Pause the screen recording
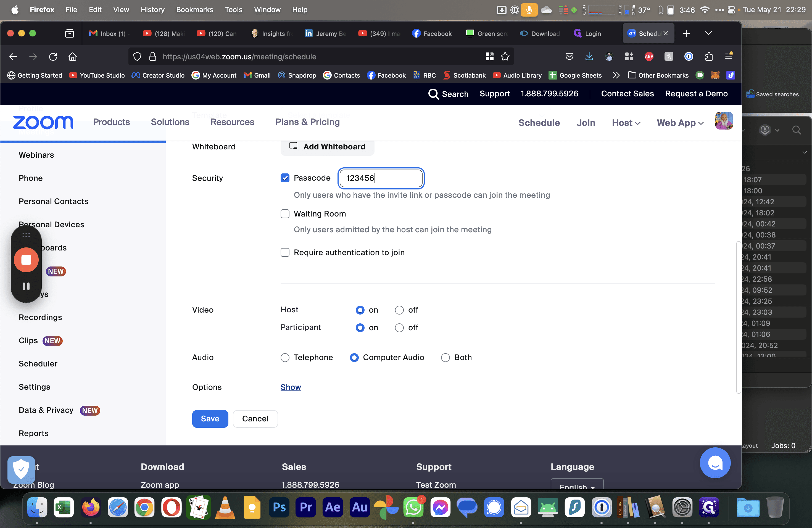The height and width of the screenshot is (528, 812). (26, 286)
